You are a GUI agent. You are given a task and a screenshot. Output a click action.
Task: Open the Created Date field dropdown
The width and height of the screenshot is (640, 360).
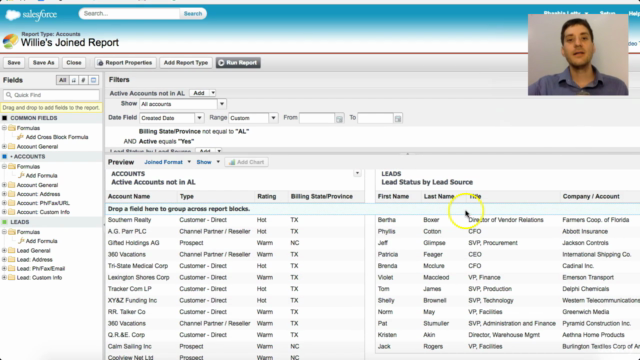click(x=199, y=118)
